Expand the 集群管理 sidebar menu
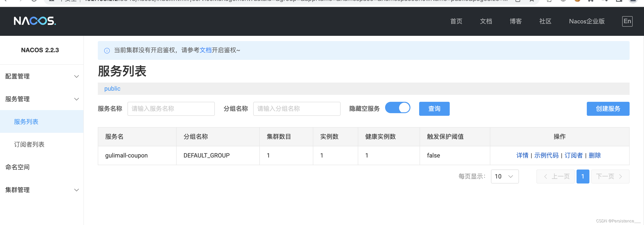Screen dimensions: 644x225 click(x=42, y=190)
